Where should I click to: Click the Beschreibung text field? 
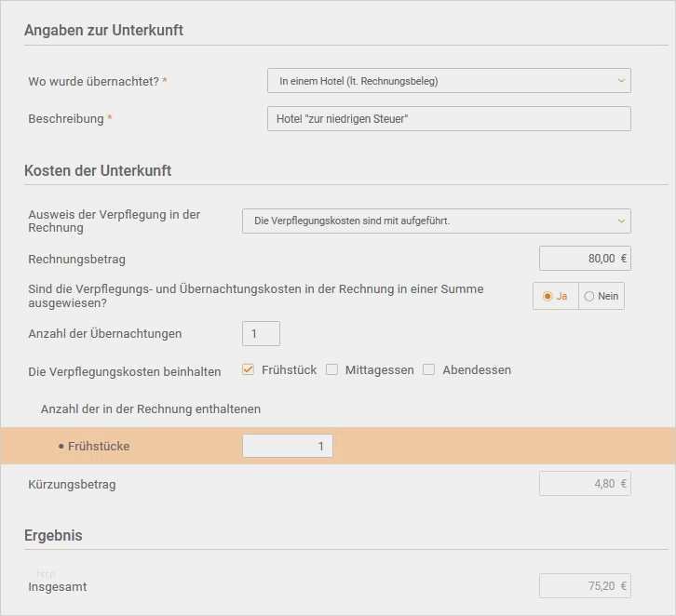pos(448,119)
